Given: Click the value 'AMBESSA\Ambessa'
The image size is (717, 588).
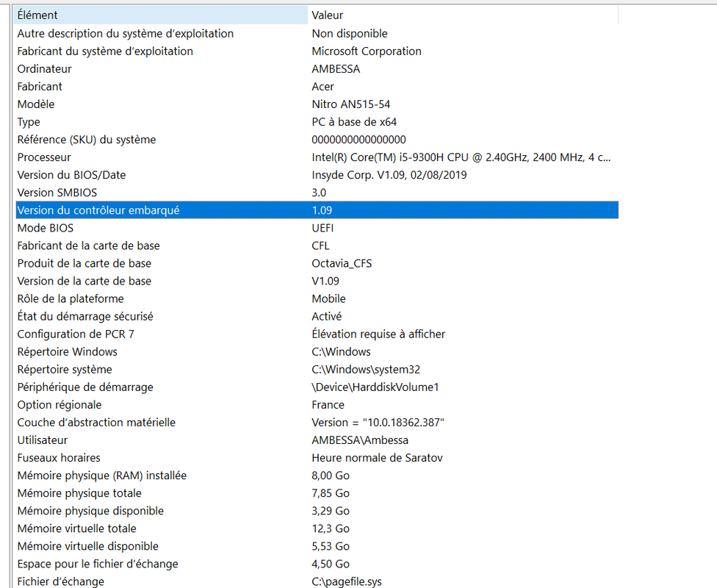Looking at the screenshot, I should point(360,440).
